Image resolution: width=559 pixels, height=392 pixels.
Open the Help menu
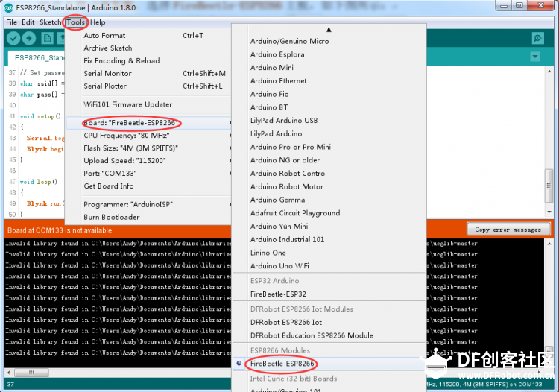pos(98,22)
